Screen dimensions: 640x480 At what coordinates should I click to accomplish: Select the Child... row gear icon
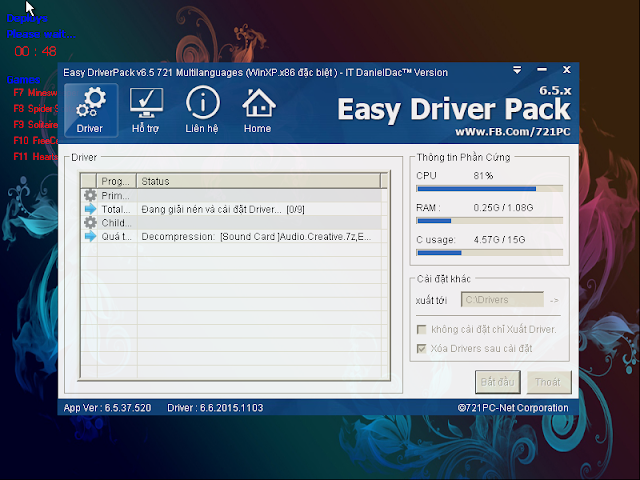90,222
